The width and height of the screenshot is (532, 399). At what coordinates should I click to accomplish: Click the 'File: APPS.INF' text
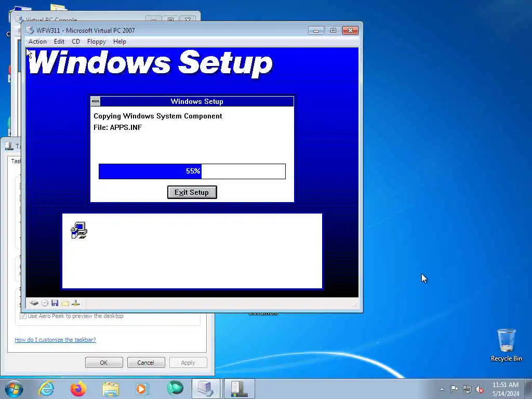click(x=118, y=127)
